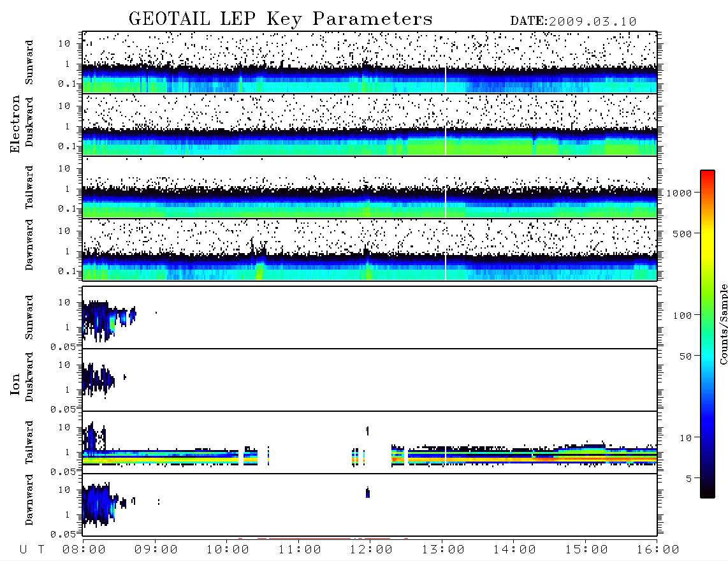Select the 100 colorbar tick label

point(683,316)
